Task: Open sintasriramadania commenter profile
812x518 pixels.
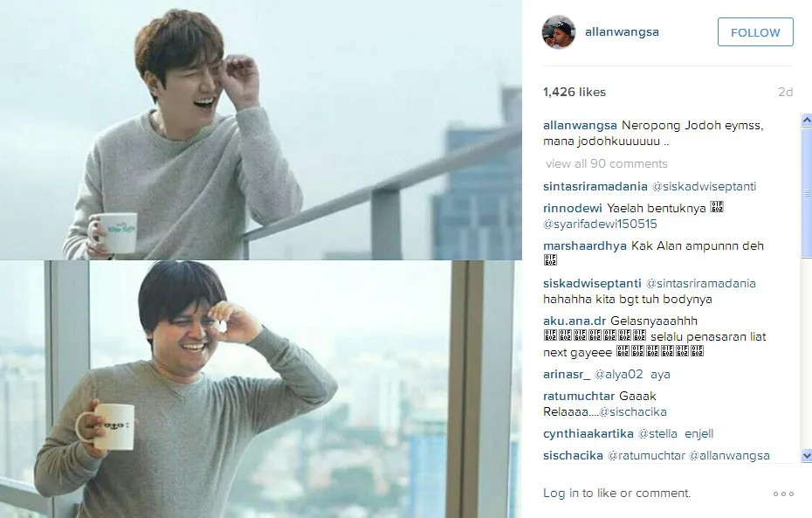Action: pyautogui.click(x=595, y=186)
